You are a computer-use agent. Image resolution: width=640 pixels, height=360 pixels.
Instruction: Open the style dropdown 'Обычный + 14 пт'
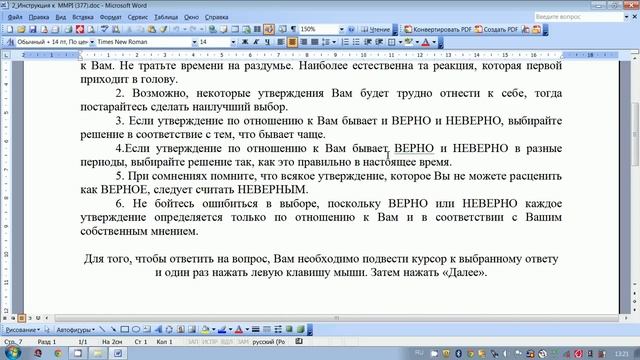92,42
